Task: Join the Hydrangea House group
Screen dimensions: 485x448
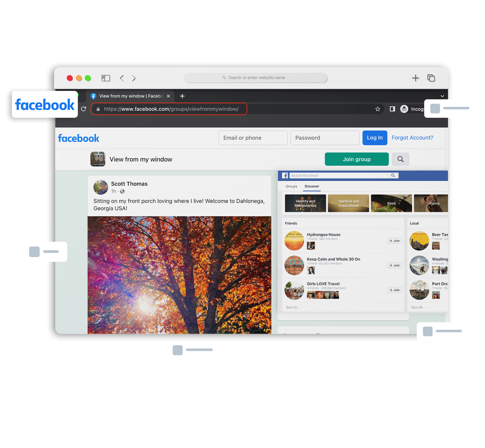Action: (395, 241)
